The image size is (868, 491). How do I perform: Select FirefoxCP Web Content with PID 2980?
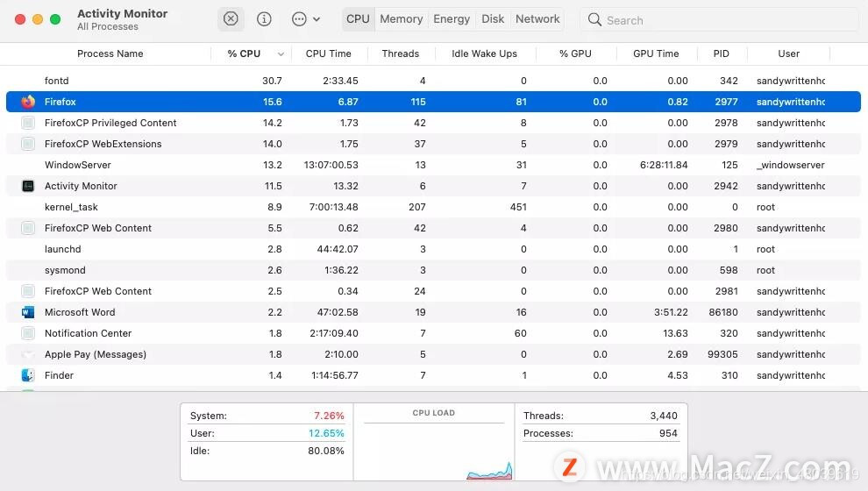point(433,228)
